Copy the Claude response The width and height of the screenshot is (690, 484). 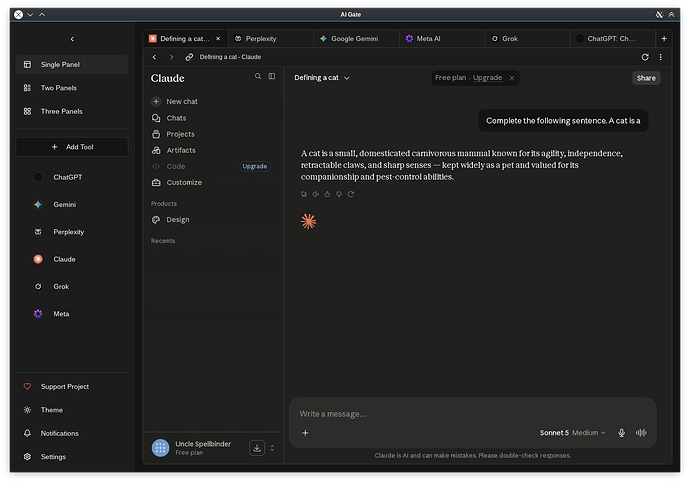(x=304, y=194)
